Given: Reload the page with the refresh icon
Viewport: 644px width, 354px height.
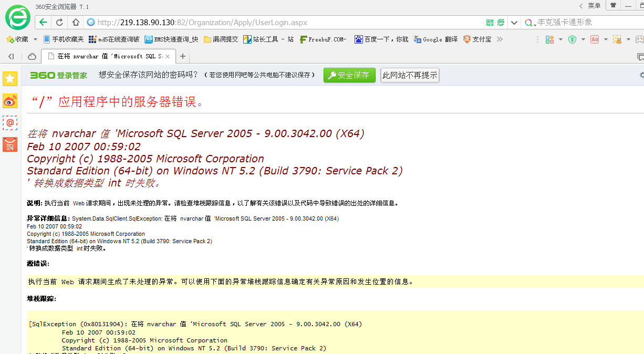Looking at the screenshot, I should (59, 22).
